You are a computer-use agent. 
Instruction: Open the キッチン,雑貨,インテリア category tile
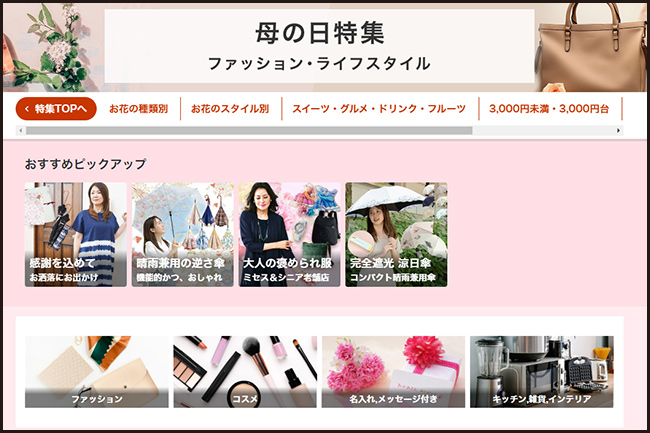point(542,372)
